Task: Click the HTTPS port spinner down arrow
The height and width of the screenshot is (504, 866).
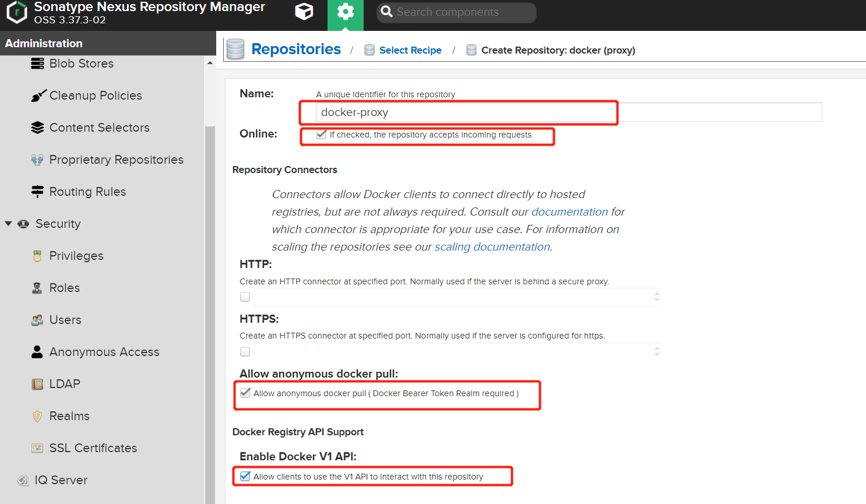Action: point(657,354)
